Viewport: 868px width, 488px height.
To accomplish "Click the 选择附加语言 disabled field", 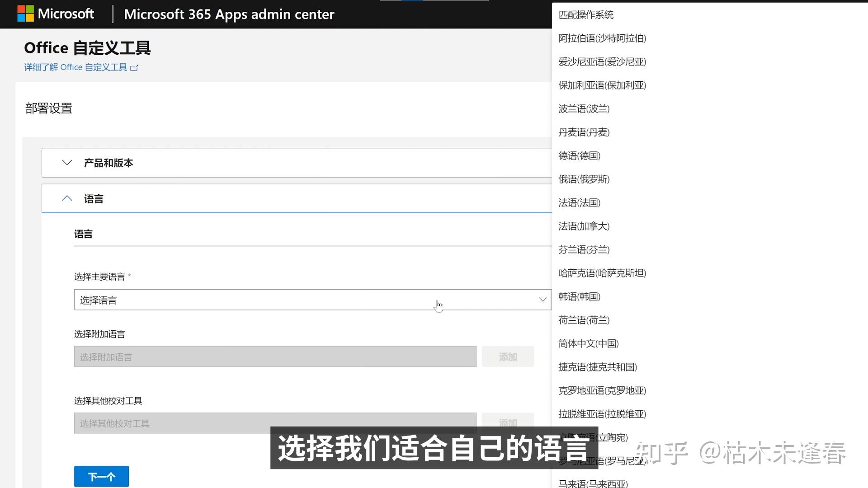I will click(275, 357).
